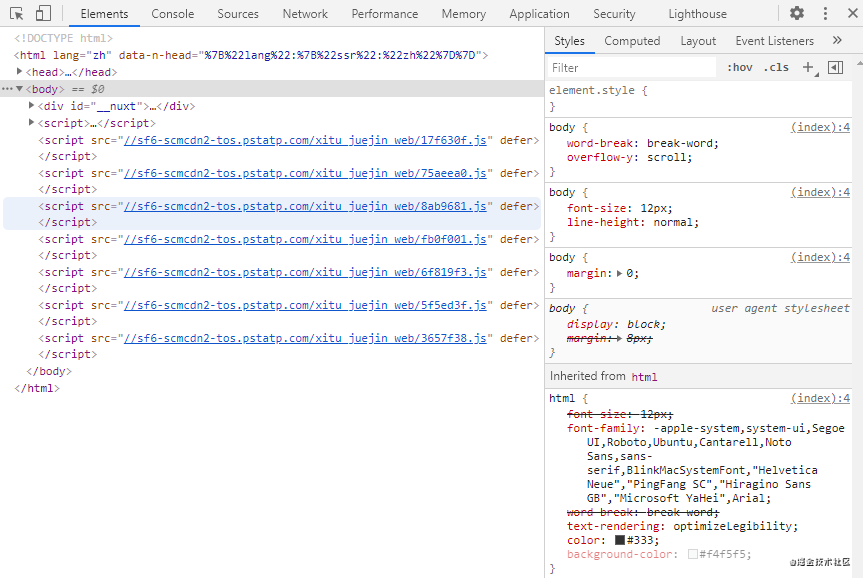
Task: Open the fb0f001.js script link
Action: click(305, 239)
